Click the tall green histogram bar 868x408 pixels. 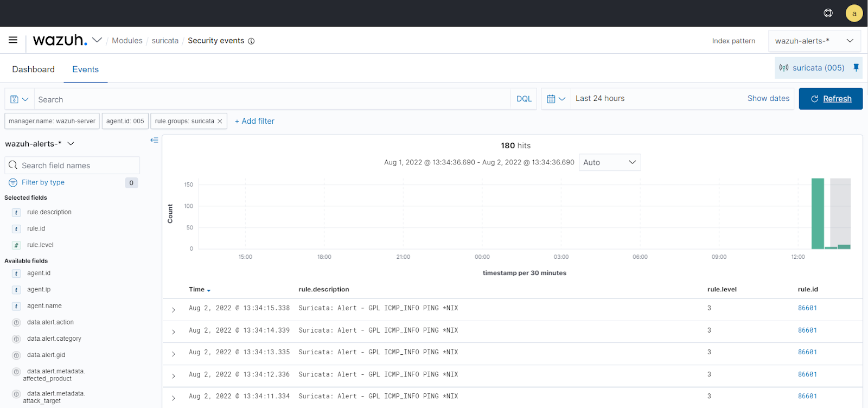pyautogui.click(x=818, y=213)
